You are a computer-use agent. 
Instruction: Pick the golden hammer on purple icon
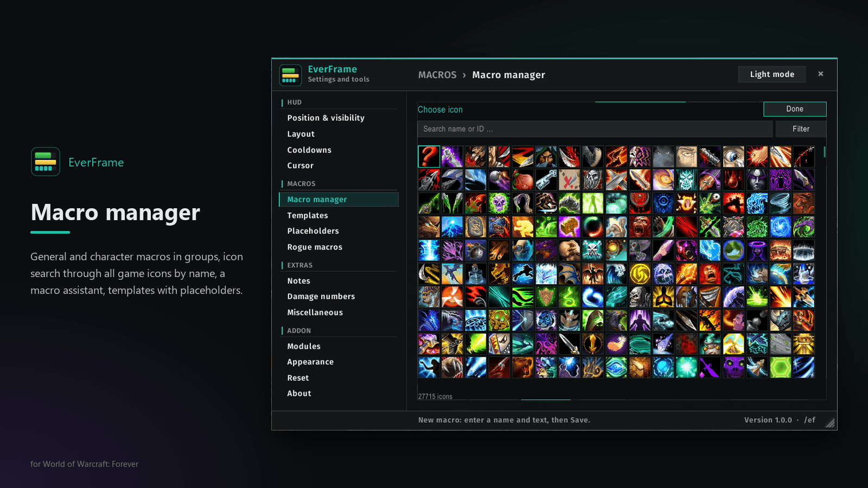(570, 227)
